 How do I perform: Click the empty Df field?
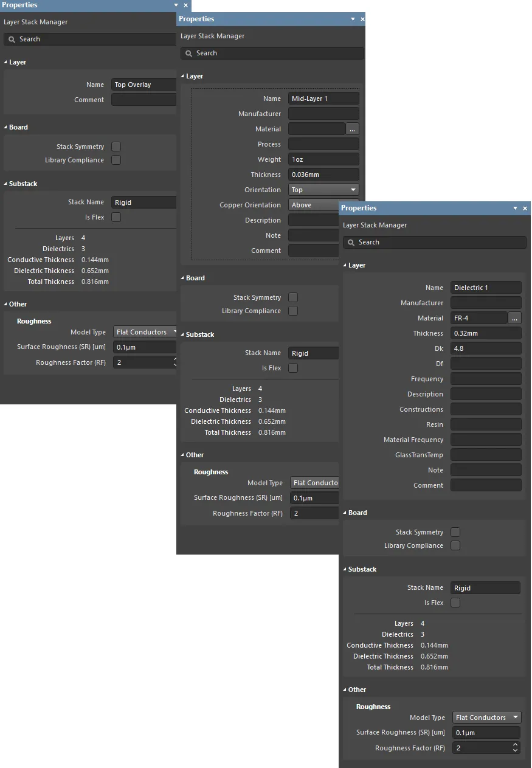pyautogui.click(x=486, y=364)
